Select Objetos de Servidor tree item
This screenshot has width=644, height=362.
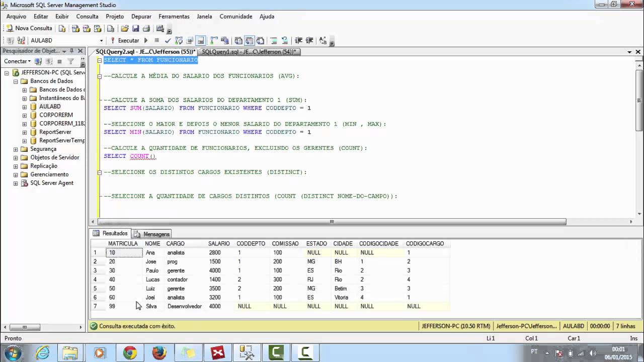pyautogui.click(x=54, y=157)
